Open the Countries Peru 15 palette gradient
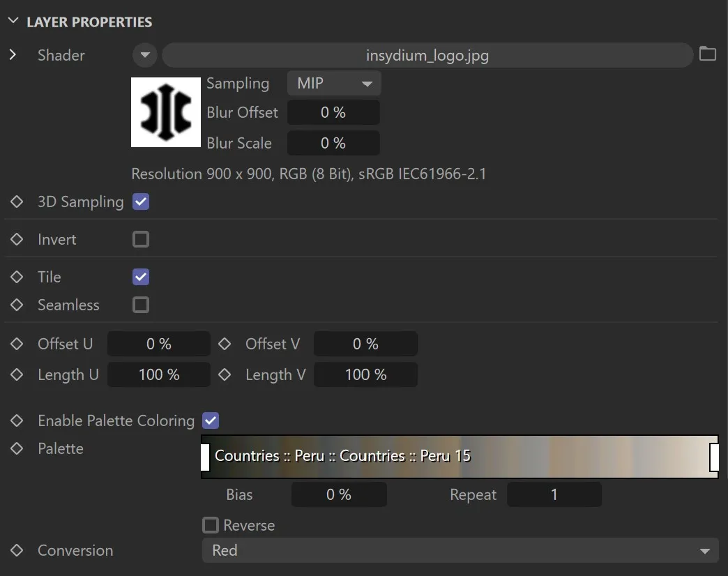The width and height of the screenshot is (728, 576). point(460,457)
